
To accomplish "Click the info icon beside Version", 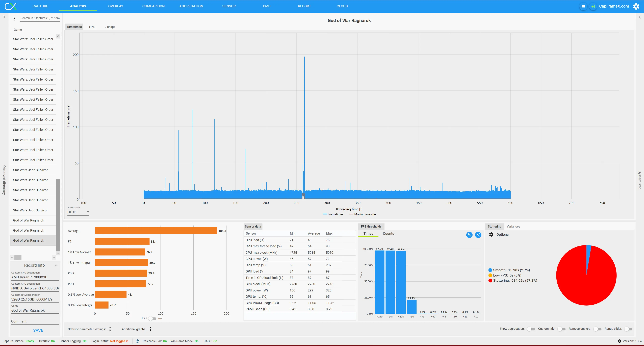I will [x=619, y=341].
